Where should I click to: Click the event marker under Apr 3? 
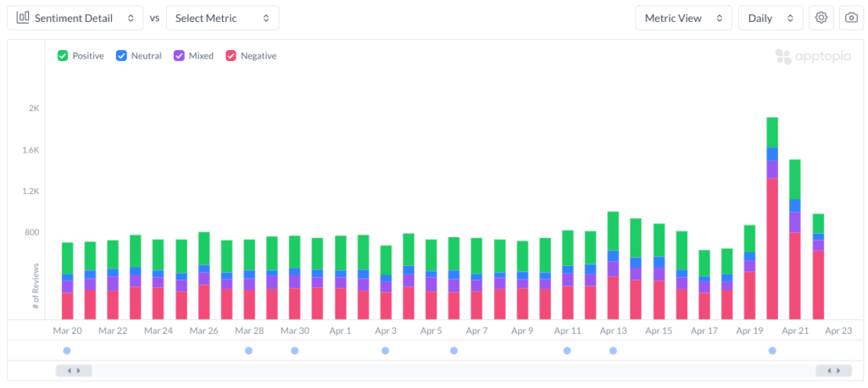click(x=385, y=351)
